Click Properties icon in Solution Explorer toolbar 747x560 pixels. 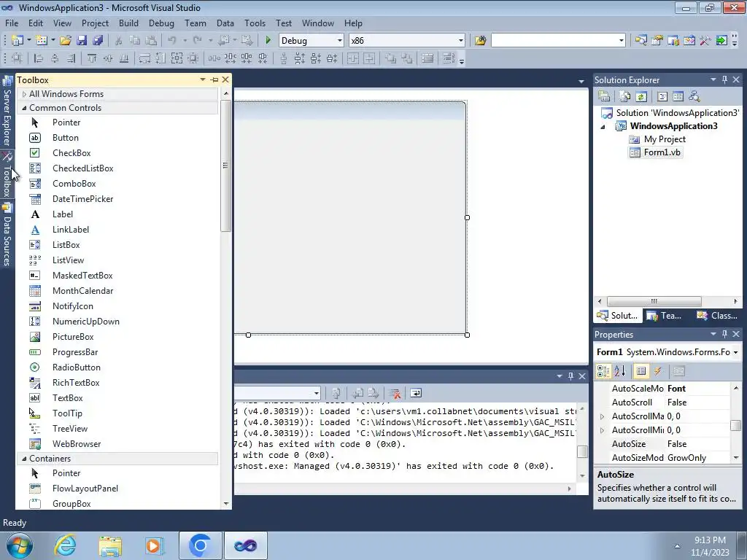click(x=604, y=97)
